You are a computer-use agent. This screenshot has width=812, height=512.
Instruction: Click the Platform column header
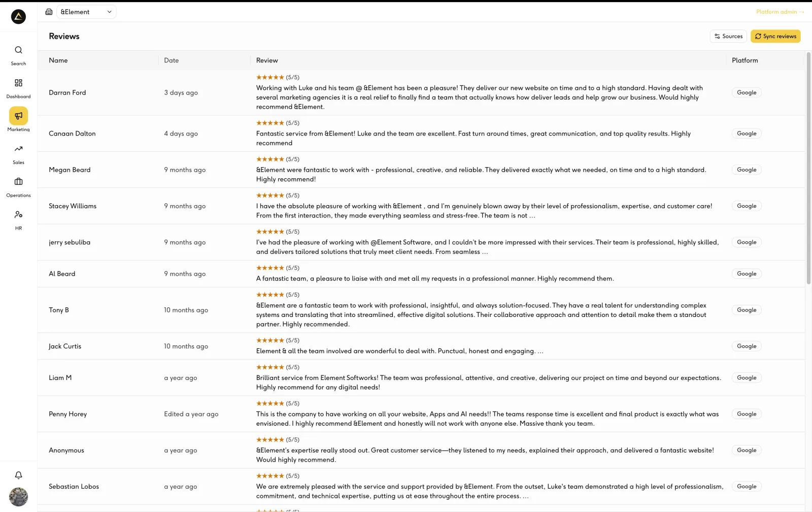(745, 60)
